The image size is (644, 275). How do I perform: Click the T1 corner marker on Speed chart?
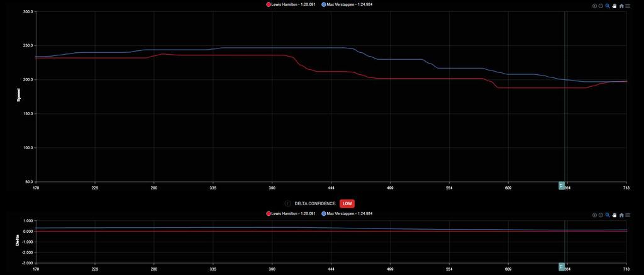562,186
